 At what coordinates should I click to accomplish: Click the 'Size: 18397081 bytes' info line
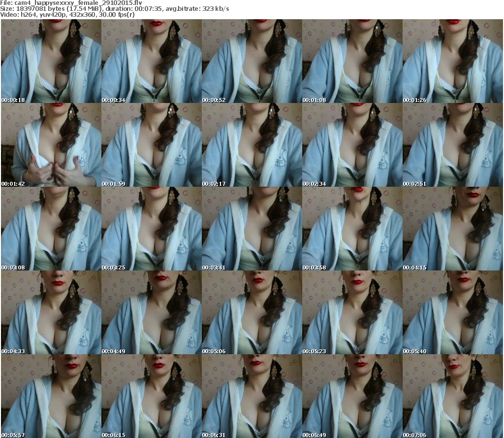(x=115, y=9)
